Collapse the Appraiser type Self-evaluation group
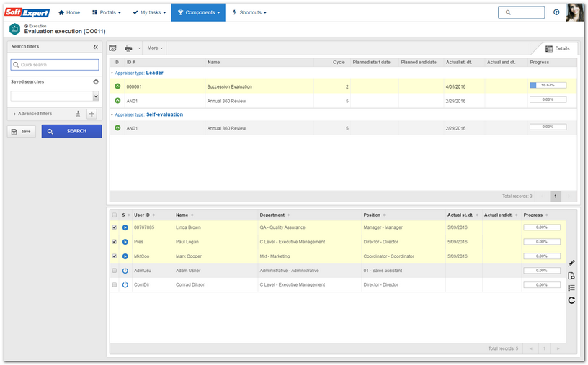 [x=112, y=114]
